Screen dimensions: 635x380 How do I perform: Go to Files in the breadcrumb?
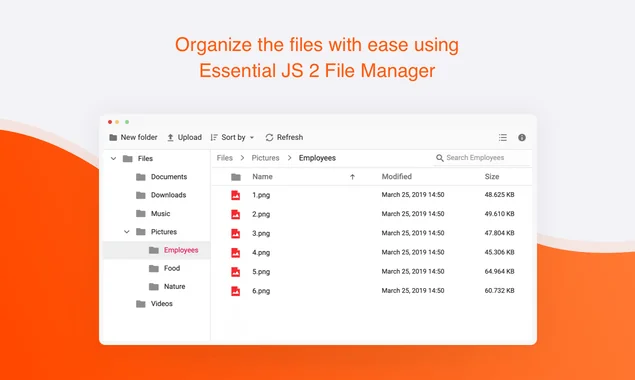tap(225, 158)
